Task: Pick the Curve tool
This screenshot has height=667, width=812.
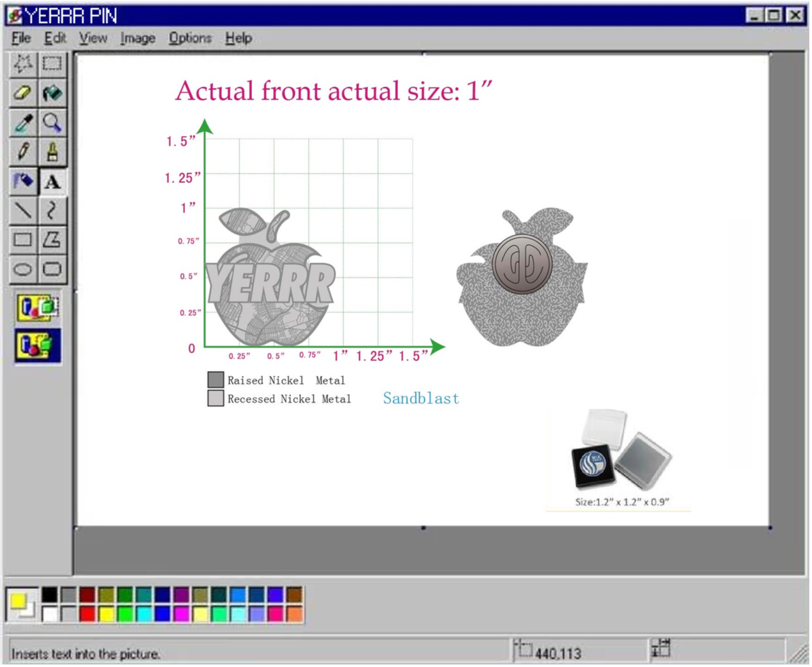Action: pyautogui.click(x=54, y=211)
